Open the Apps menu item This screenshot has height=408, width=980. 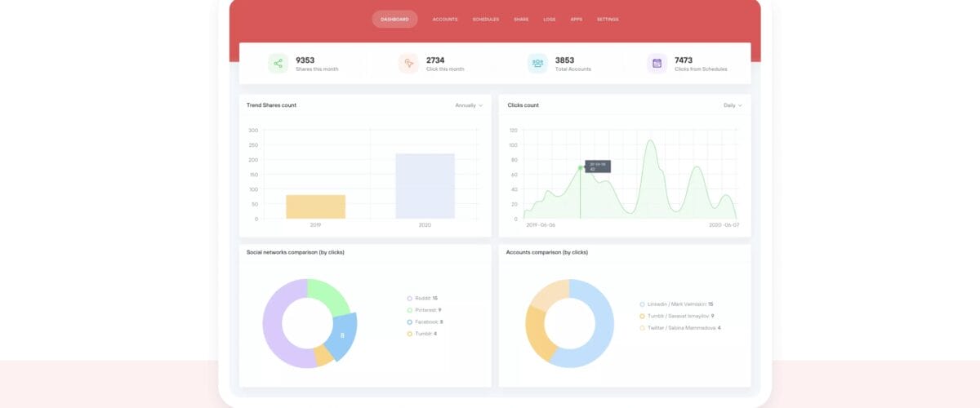click(x=577, y=19)
